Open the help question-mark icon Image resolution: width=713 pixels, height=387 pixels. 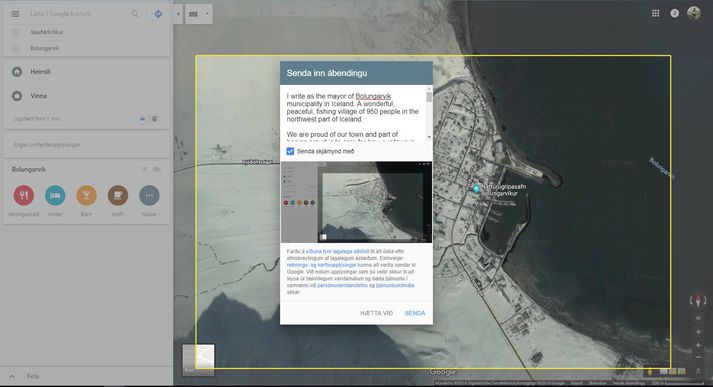[x=675, y=13]
